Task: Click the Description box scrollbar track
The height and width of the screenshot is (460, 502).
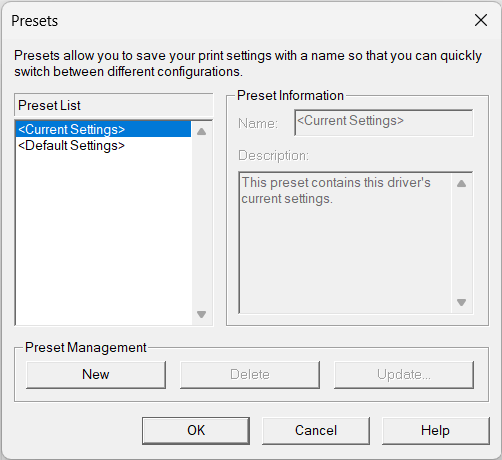Action: [x=461, y=243]
